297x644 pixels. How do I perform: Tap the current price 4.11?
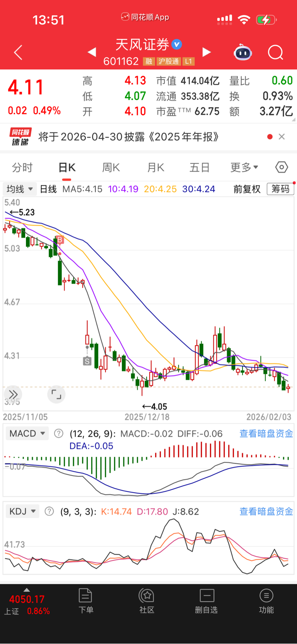pos(26,87)
